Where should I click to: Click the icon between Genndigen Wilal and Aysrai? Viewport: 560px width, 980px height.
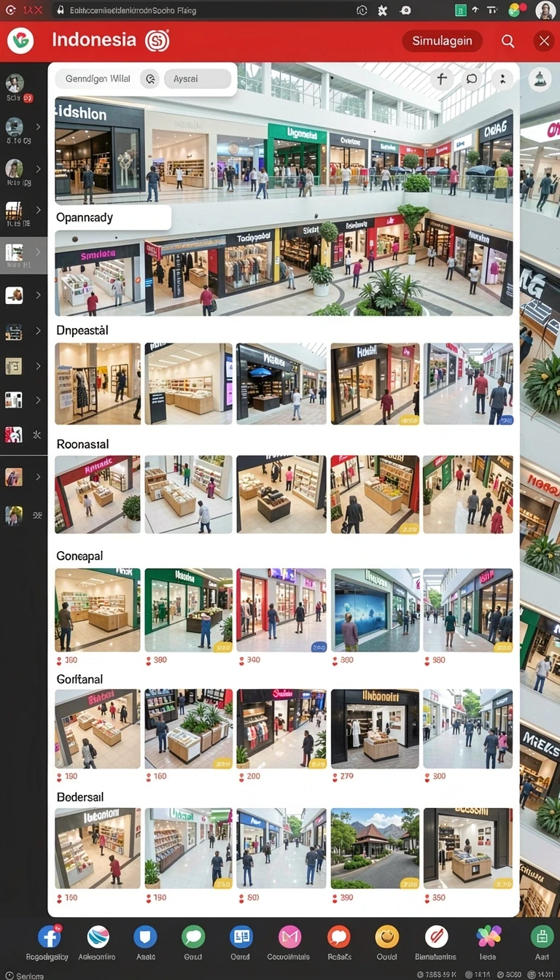coord(150,79)
